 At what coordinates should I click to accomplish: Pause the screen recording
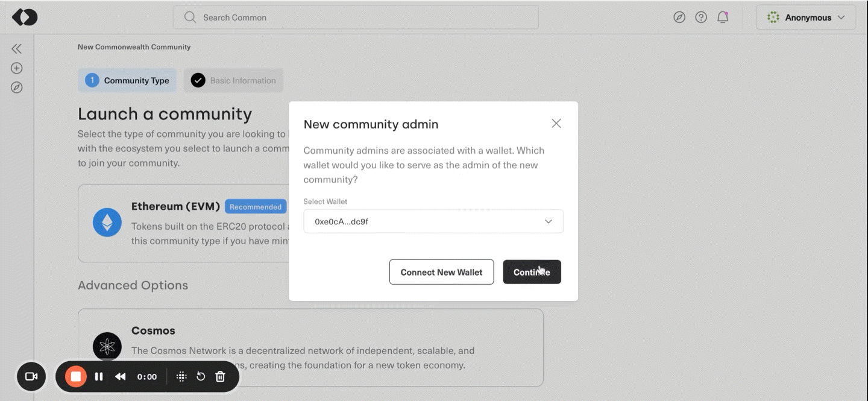click(99, 377)
